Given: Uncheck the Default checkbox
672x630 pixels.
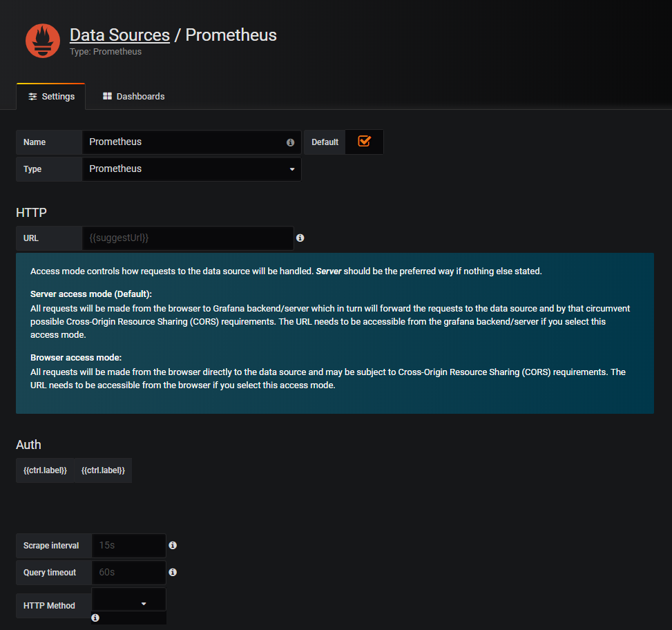Looking at the screenshot, I should (364, 142).
